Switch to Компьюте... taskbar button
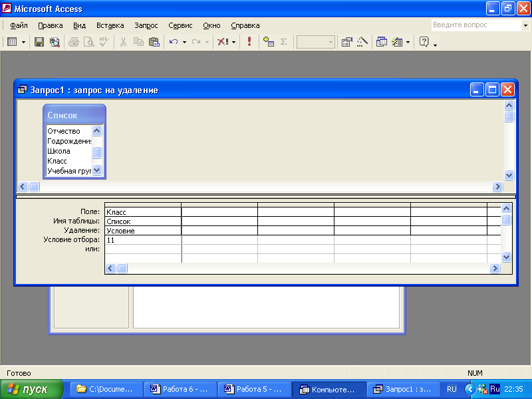Image resolution: width=532 pixels, height=399 pixels. tap(329, 389)
